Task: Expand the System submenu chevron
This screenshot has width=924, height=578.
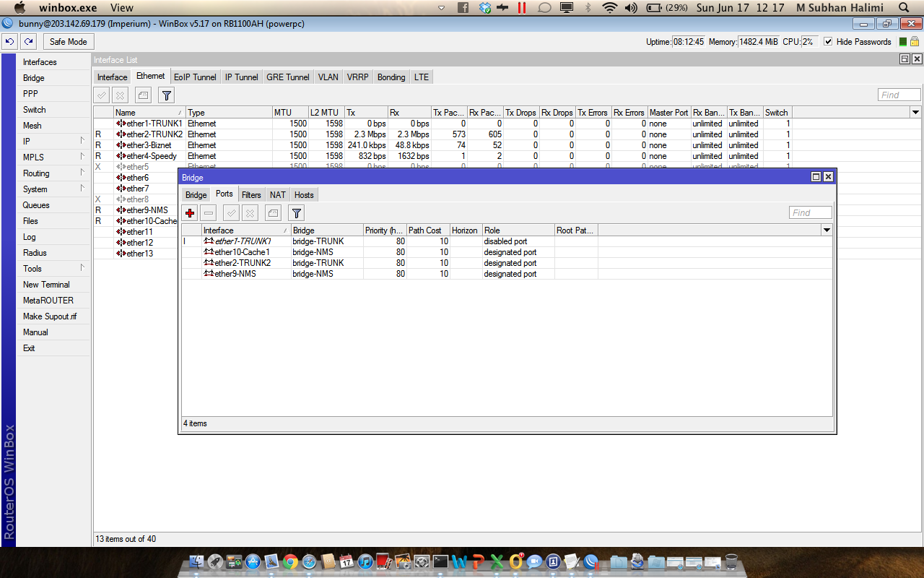Action: click(81, 189)
